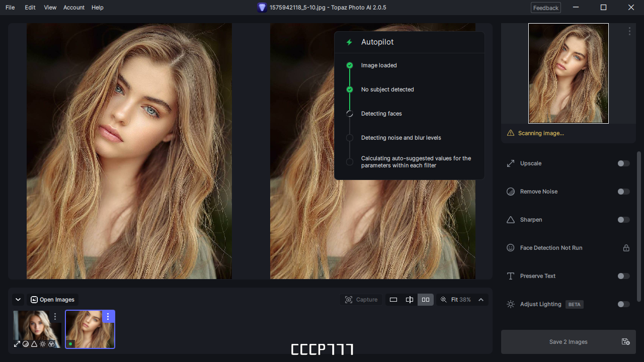The image size is (644, 362).
Task: Click the upscale icon on the first thumbnail
Action: [17, 344]
